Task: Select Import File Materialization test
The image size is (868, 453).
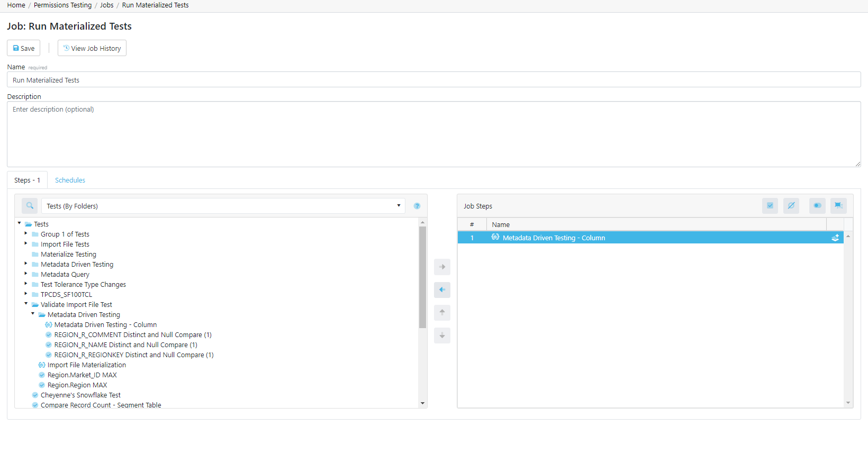Action: click(87, 365)
